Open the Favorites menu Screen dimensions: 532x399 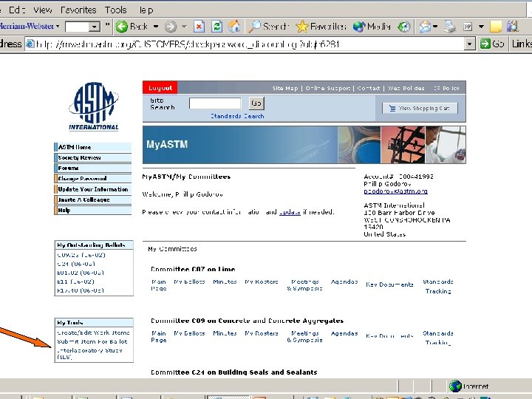tap(78, 10)
